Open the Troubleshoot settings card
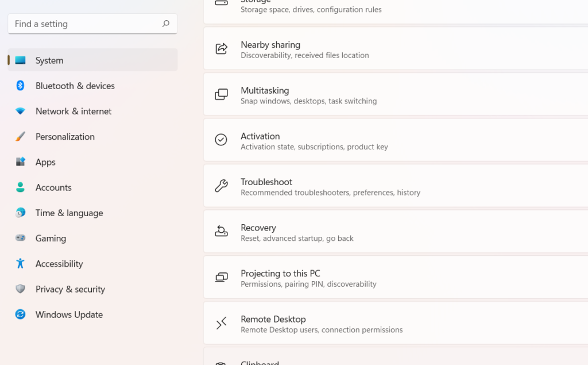 coord(396,186)
